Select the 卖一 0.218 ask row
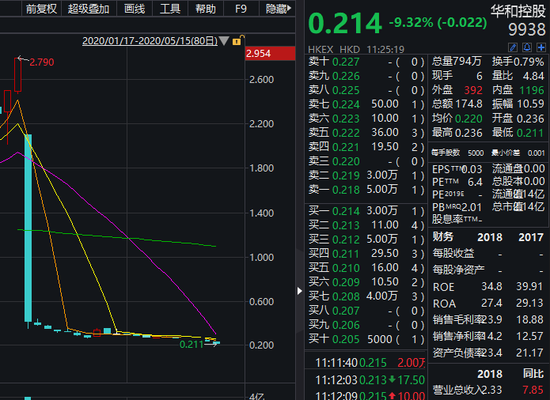550x400 pixels. click(x=366, y=190)
